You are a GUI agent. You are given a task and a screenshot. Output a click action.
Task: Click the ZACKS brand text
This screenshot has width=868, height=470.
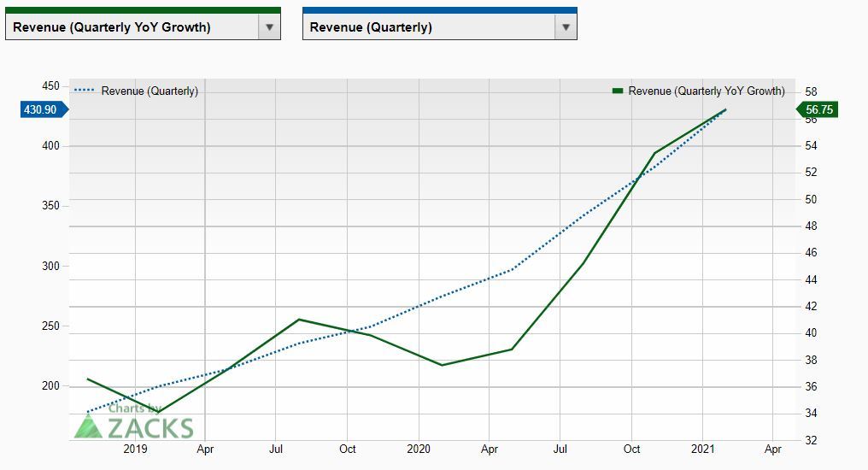click(x=150, y=429)
